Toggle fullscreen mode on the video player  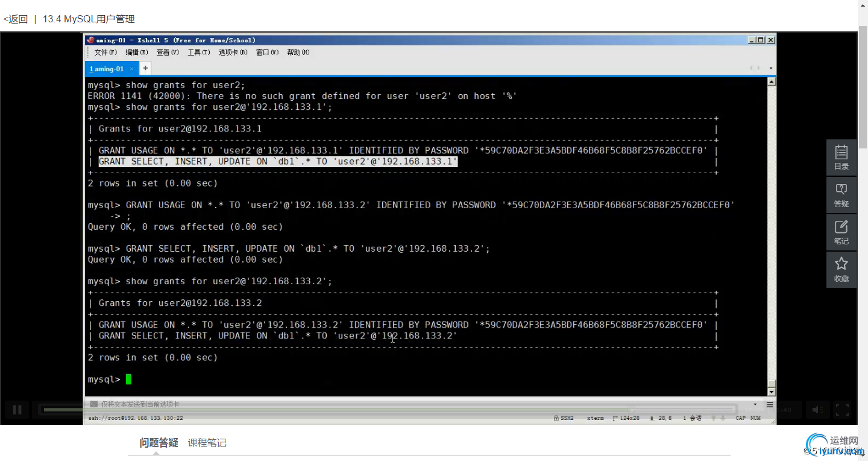pos(842,410)
